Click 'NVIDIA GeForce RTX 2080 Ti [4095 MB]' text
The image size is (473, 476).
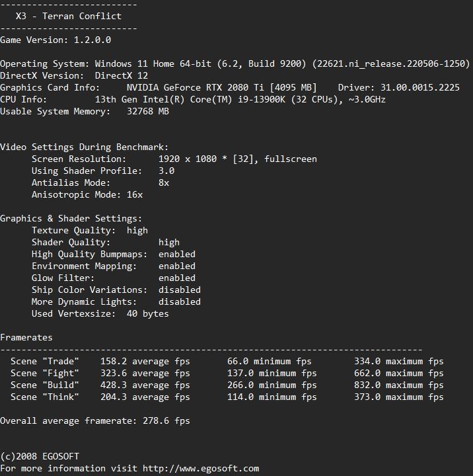222,88
